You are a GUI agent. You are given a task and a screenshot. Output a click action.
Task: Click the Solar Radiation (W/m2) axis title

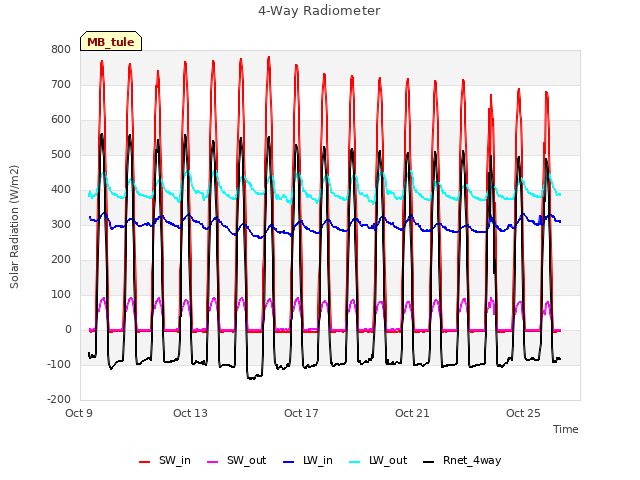click(14, 227)
